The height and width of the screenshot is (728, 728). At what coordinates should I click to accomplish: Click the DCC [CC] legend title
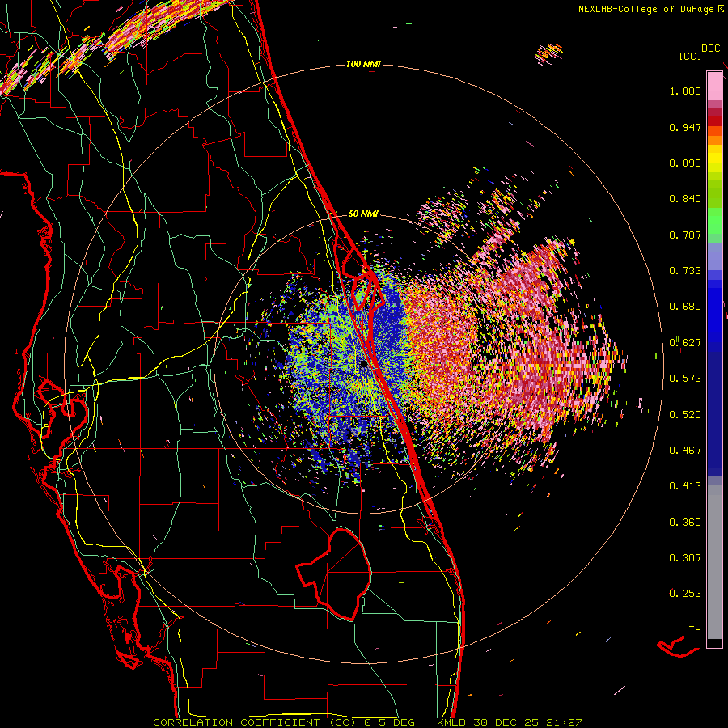point(699,53)
